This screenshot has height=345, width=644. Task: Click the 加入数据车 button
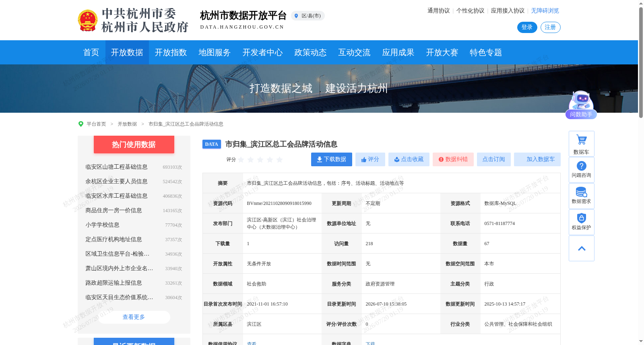537,159
